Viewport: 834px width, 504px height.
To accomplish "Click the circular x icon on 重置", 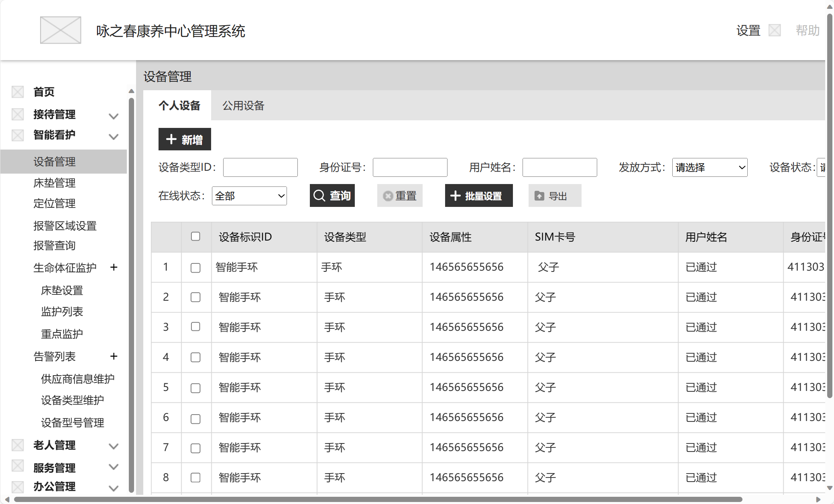I will pos(388,196).
